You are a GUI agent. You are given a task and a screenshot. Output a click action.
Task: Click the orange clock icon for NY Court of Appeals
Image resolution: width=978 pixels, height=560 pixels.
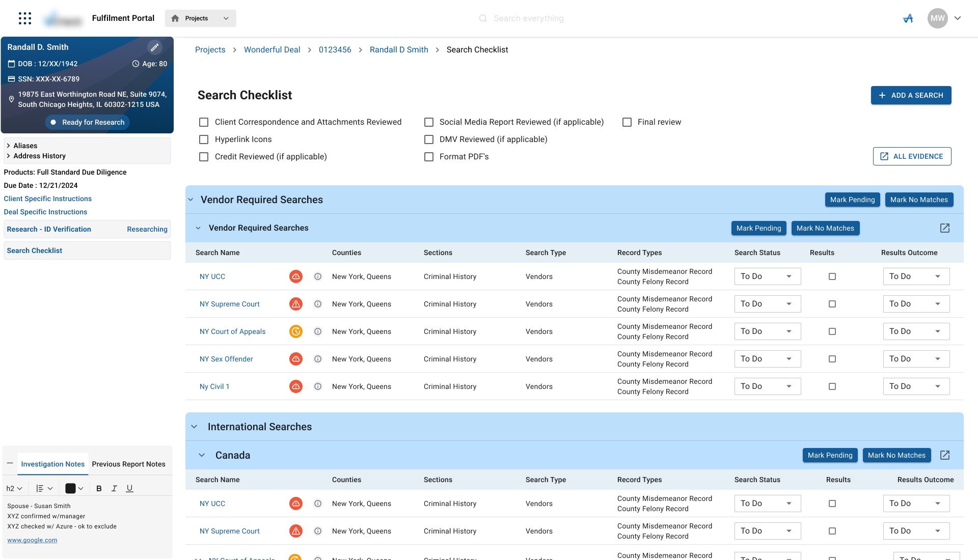click(x=295, y=331)
